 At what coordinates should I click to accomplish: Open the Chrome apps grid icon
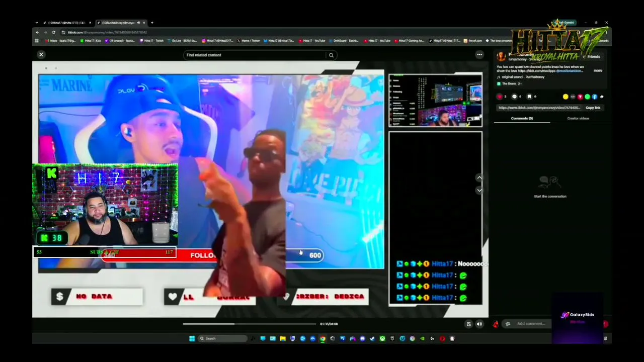(x=37, y=41)
